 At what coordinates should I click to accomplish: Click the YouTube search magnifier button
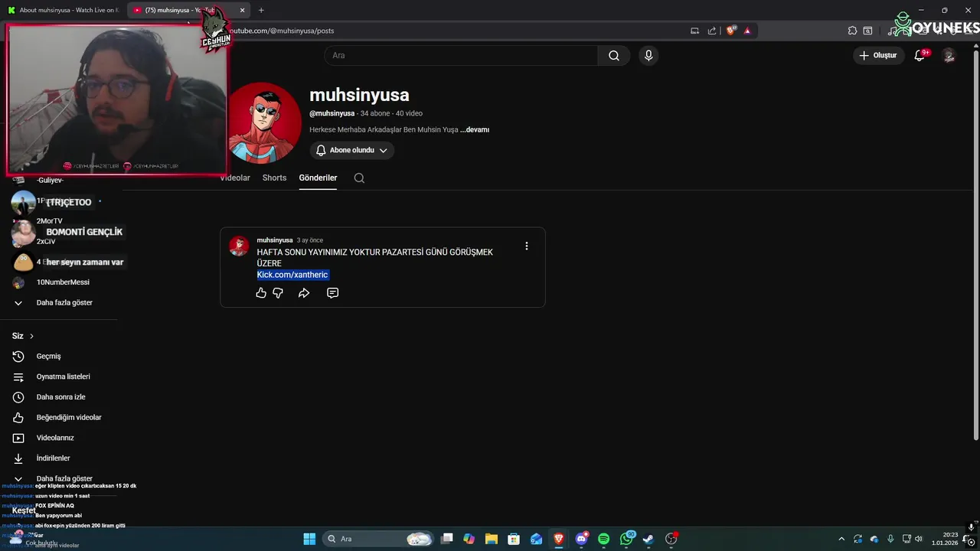[x=614, y=55]
